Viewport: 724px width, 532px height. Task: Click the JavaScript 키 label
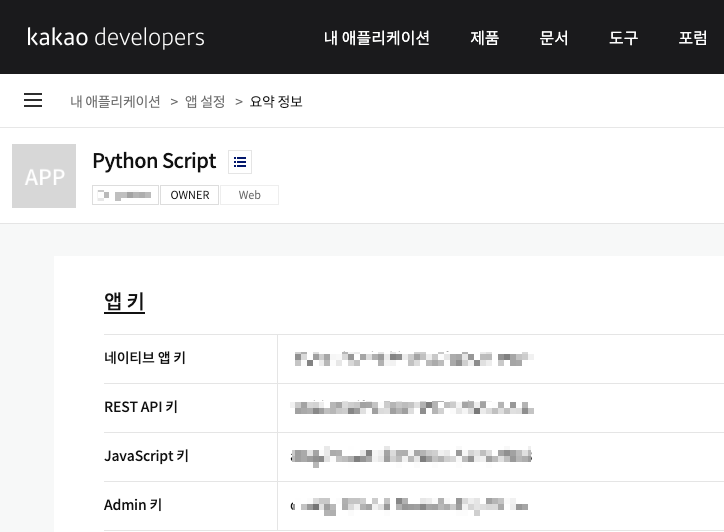click(146, 456)
